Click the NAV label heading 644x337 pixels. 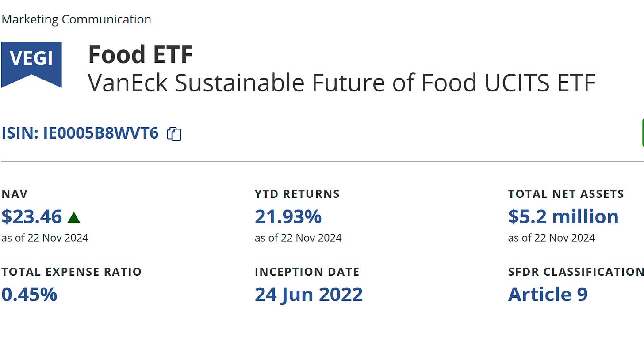pos(15,194)
